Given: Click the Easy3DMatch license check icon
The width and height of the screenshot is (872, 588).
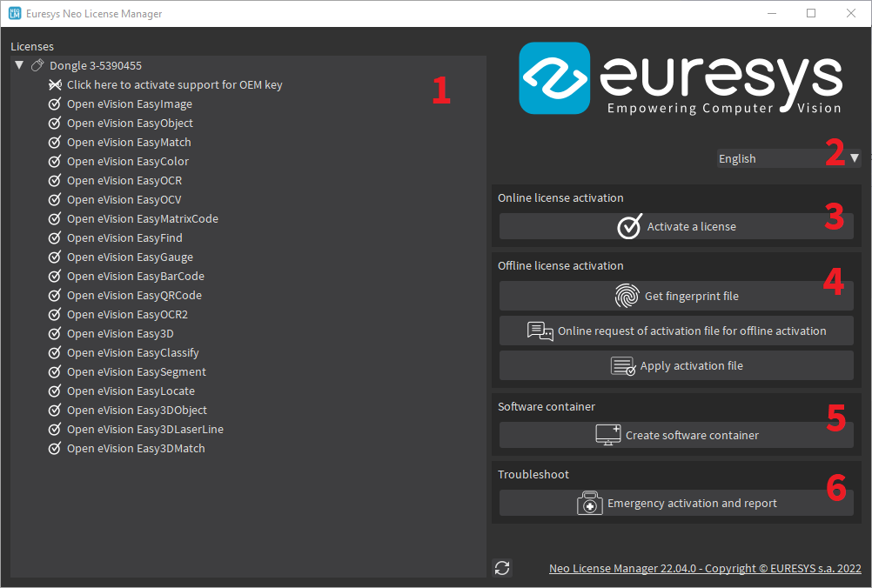Looking at the screenshot, I should 55,449.
